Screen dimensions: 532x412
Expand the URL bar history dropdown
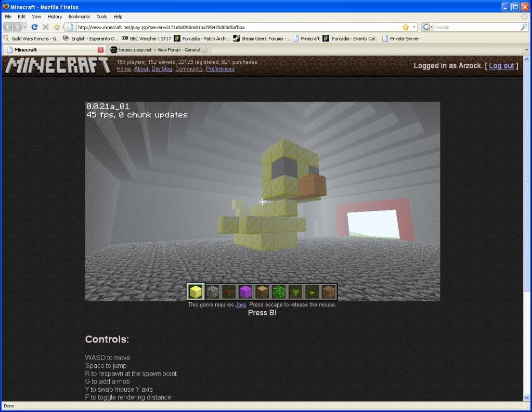(414, 27)
